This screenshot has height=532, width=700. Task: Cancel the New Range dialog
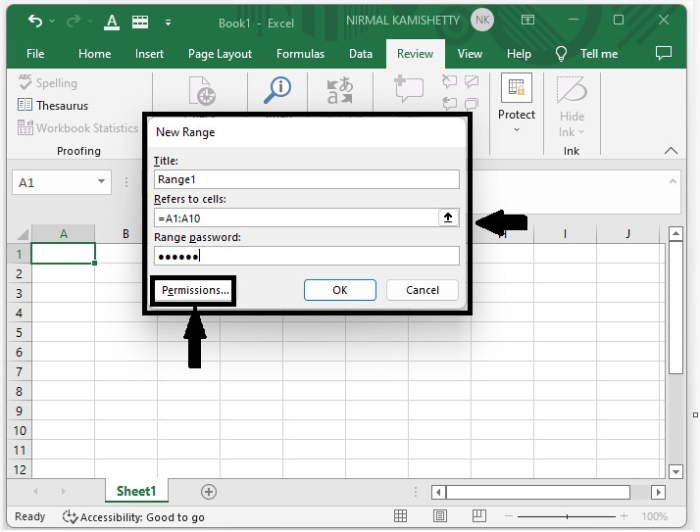422,290
